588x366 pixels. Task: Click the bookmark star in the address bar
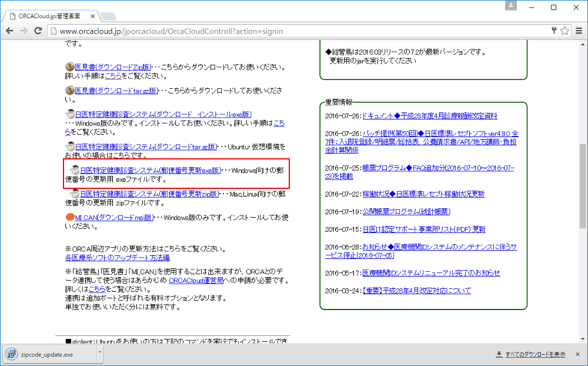564,30
